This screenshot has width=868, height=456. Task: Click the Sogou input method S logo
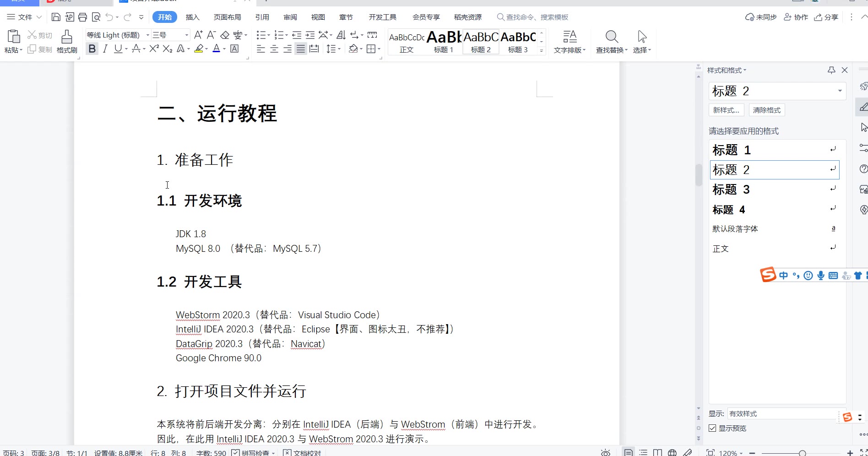(x=768, y=275)
